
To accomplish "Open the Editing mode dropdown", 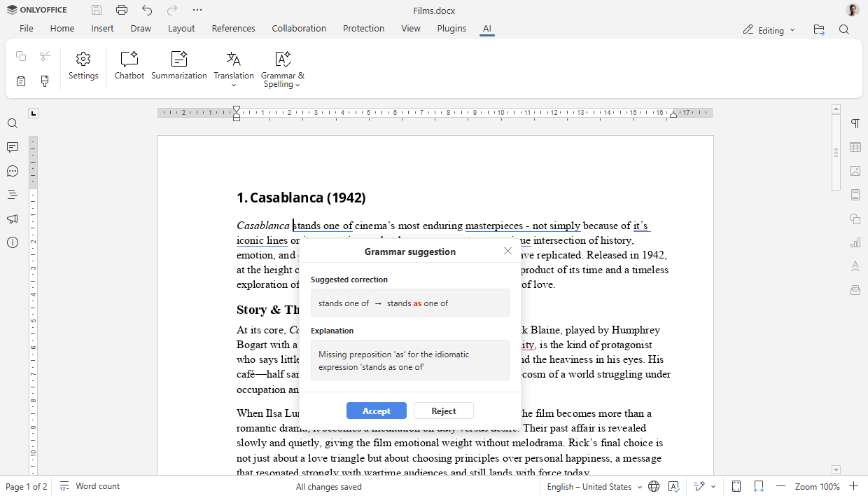I will (769, 30).
